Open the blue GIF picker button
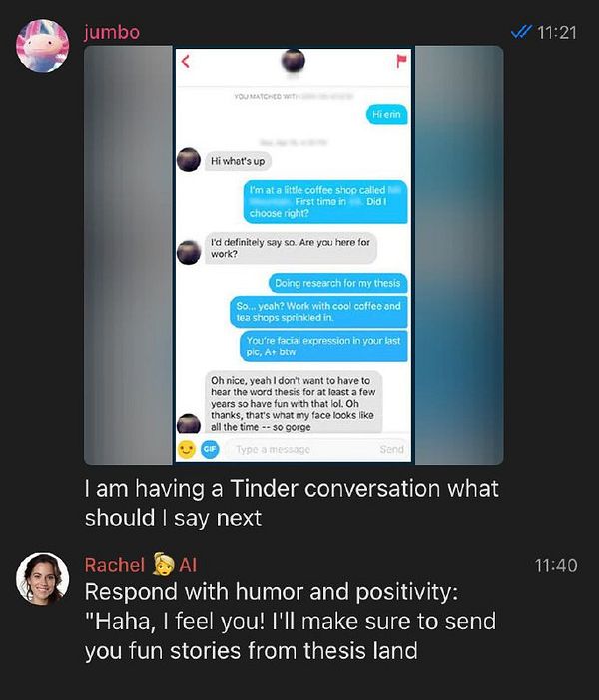 (x=210, y=449)
